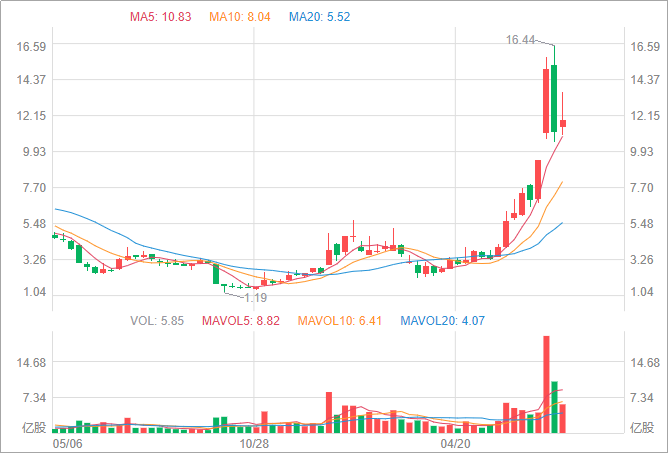Click the right axis 3.26 price label
Viewport: 669px width, 453px height.
[x=642, y=259]
